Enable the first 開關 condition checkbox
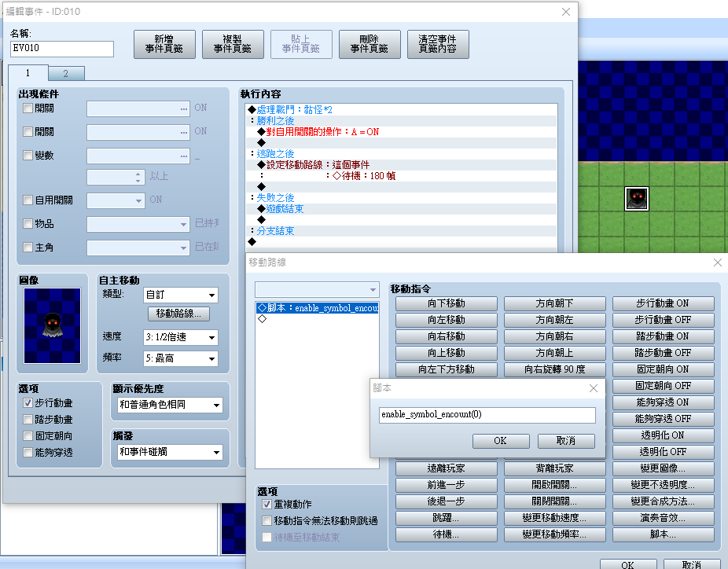 click(x=28, y=108)
